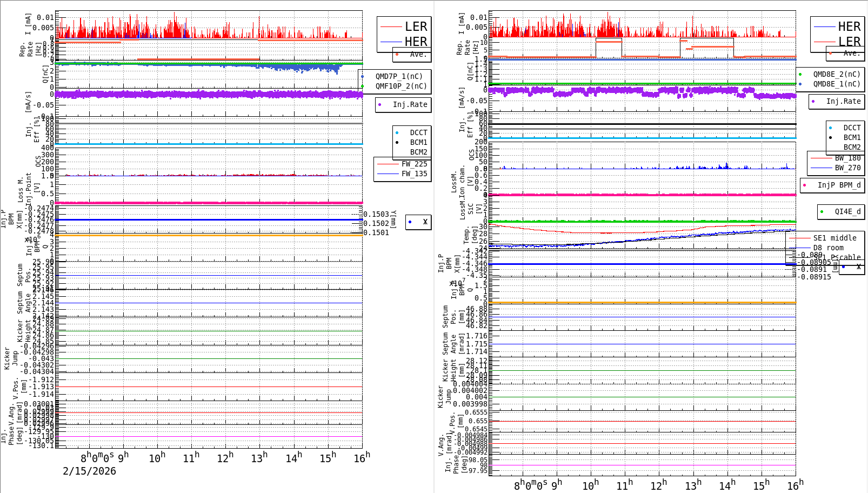Click the 0.1503 axis value in the left plot
Viewport: 868px width, 493px height.
[x=376, y=214]
